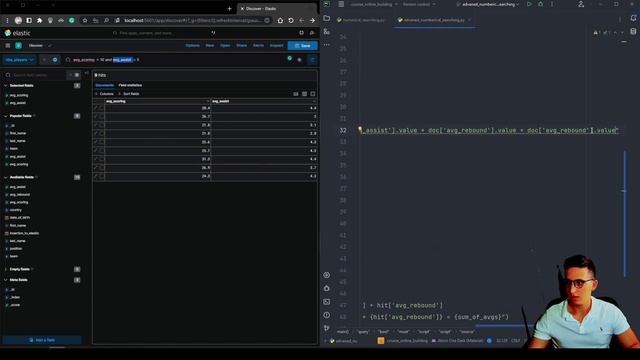This screenshot has width=640, height=360.
Task: Start debugging with PyCharm bug icon
Action: 540,4
